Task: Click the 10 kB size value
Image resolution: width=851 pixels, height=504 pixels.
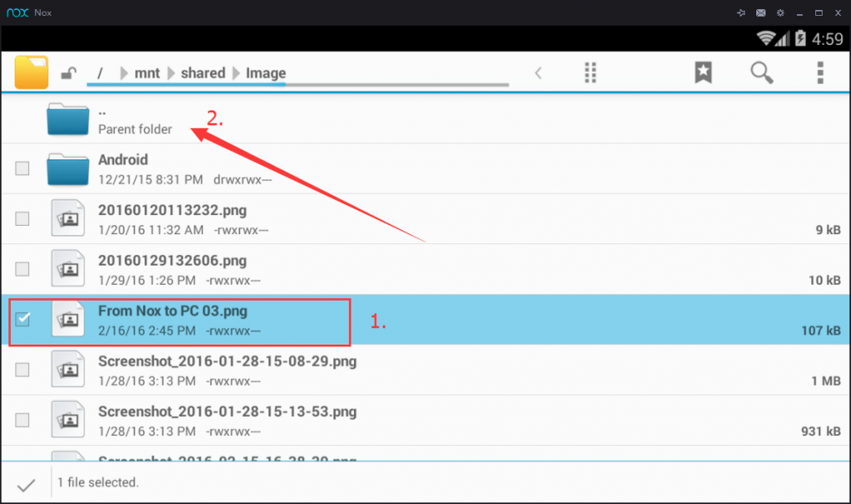Action: click(825, 281)
